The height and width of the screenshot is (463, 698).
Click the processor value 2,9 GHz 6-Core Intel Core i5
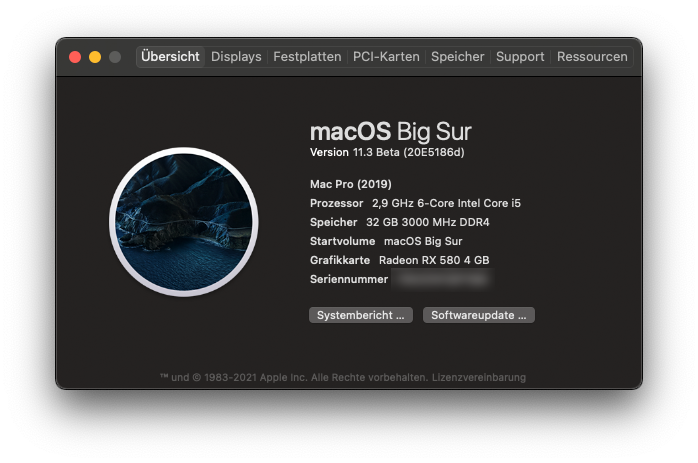coord(446,203)
